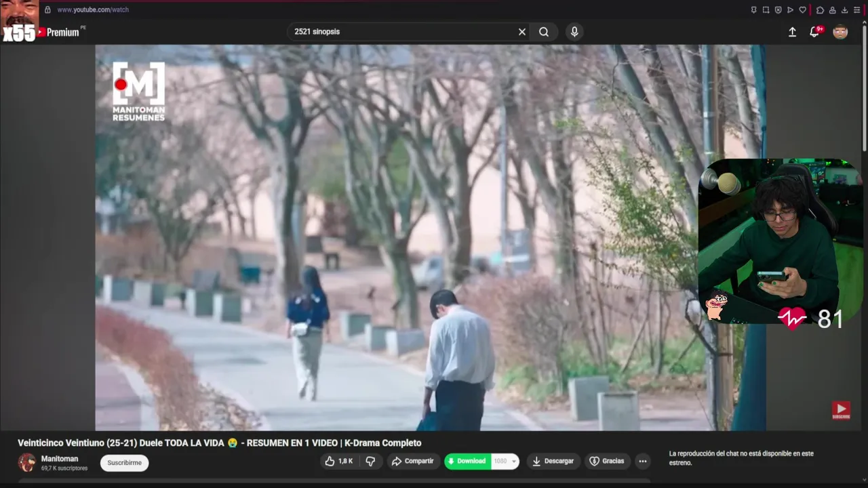
Task: Click the browser snapshot selection icon
Action: coord(766,10)
